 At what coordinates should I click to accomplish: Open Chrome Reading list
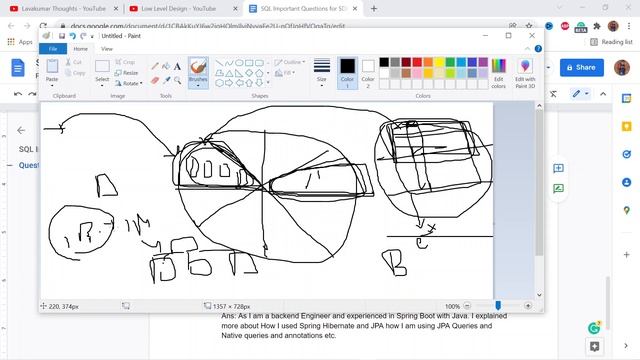(x=611, y=42)
